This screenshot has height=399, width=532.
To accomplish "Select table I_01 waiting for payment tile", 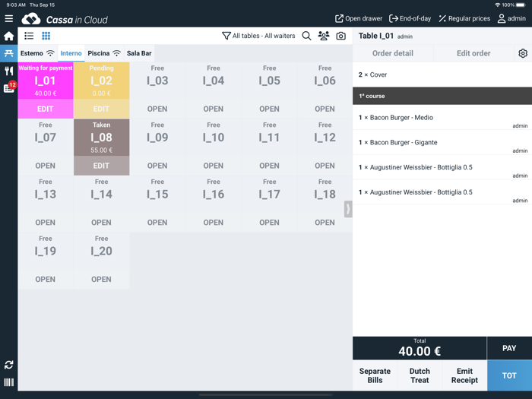I will click(46, 81).
